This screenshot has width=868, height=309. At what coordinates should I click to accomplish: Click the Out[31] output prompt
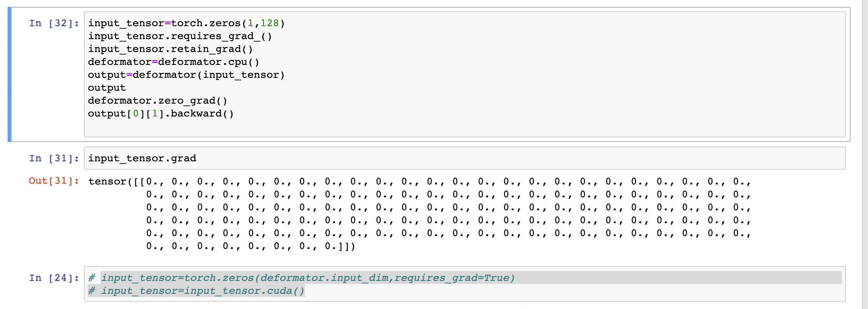(54, 181)
